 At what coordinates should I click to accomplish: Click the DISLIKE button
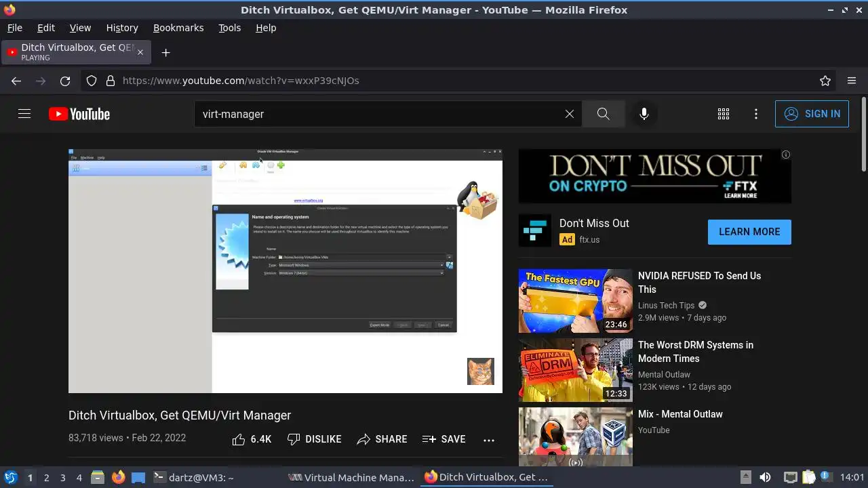[x=314, y=439]
